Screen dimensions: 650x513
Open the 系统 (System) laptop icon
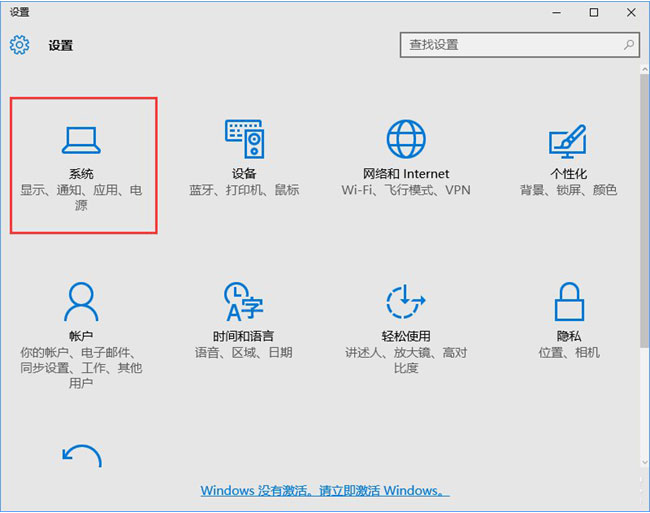tap(82, 139)
